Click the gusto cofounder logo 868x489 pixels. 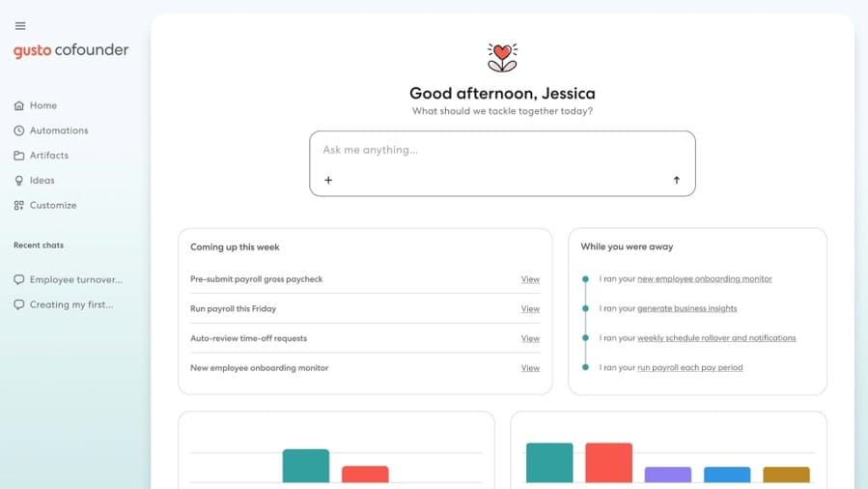coord(70,50)
